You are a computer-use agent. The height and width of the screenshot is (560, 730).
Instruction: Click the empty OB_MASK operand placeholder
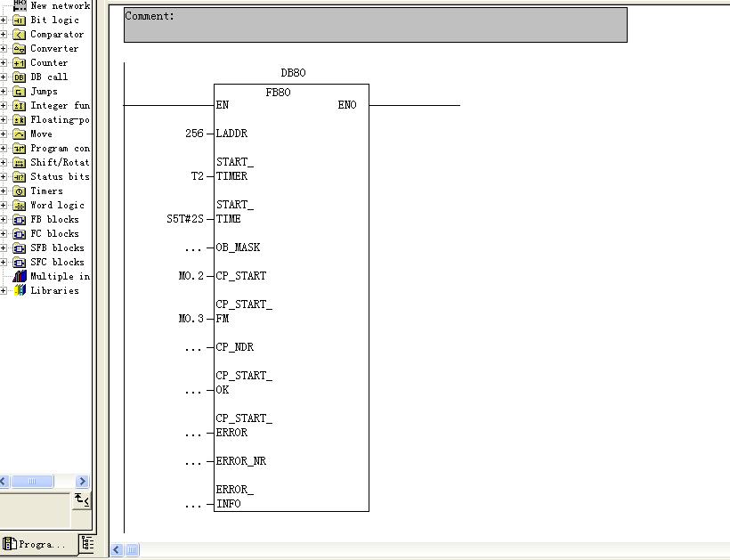193,248
